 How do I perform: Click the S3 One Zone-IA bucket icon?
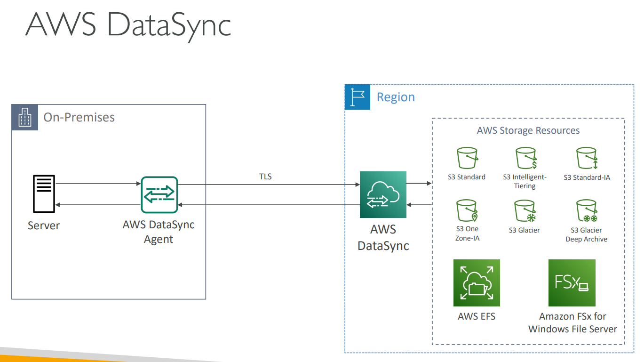[x=467, y=211]
